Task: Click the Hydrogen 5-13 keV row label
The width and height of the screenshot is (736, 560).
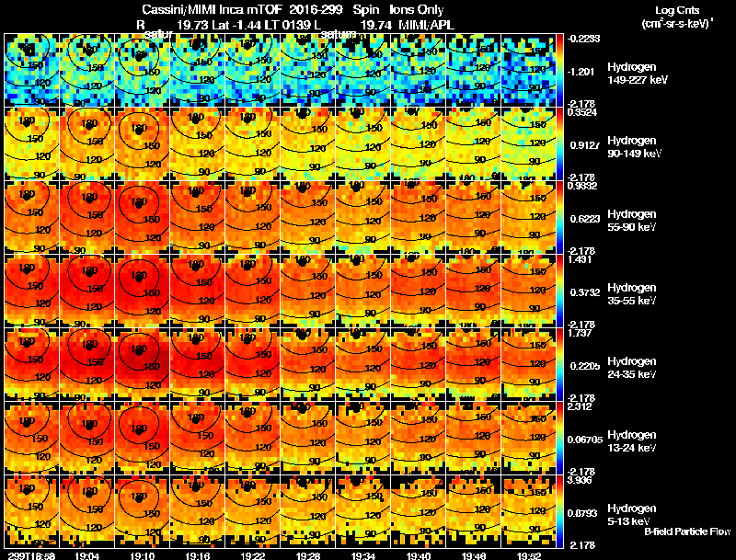Action: coord(631,515)
